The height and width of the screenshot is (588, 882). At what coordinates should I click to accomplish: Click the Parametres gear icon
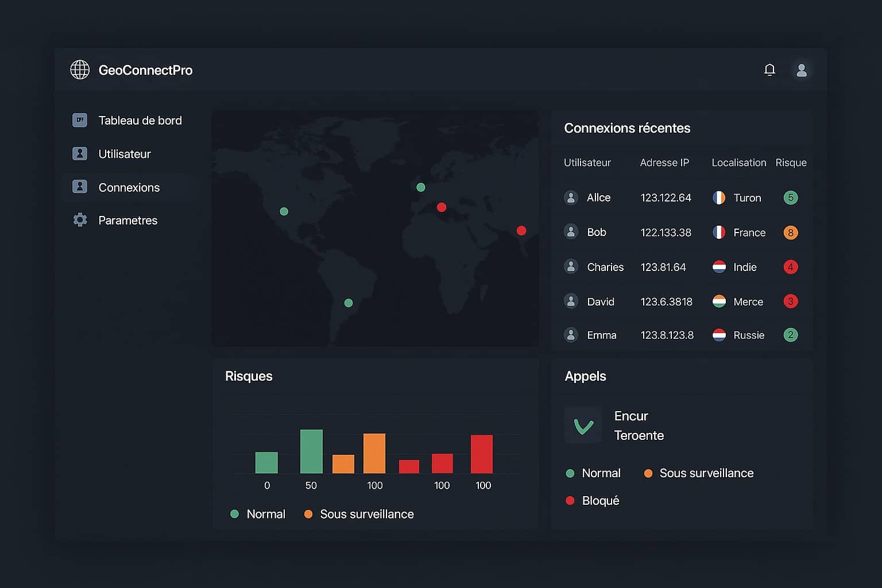pos(80,220)
